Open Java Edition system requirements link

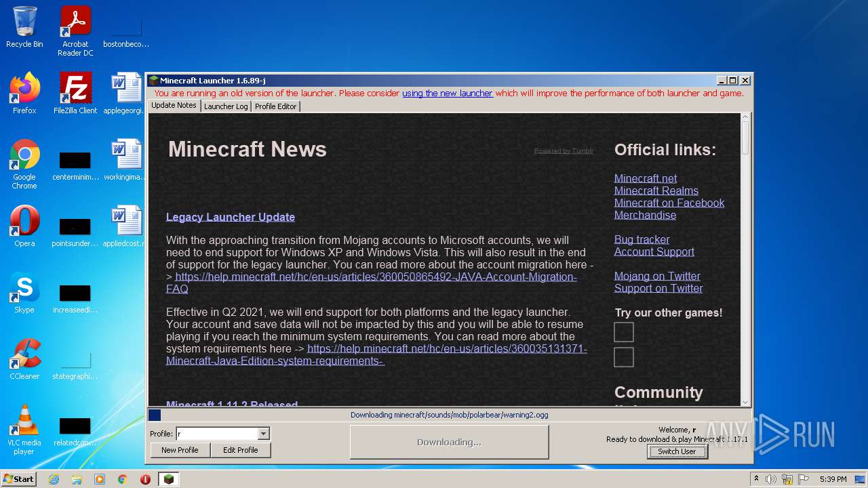[377, 354]
